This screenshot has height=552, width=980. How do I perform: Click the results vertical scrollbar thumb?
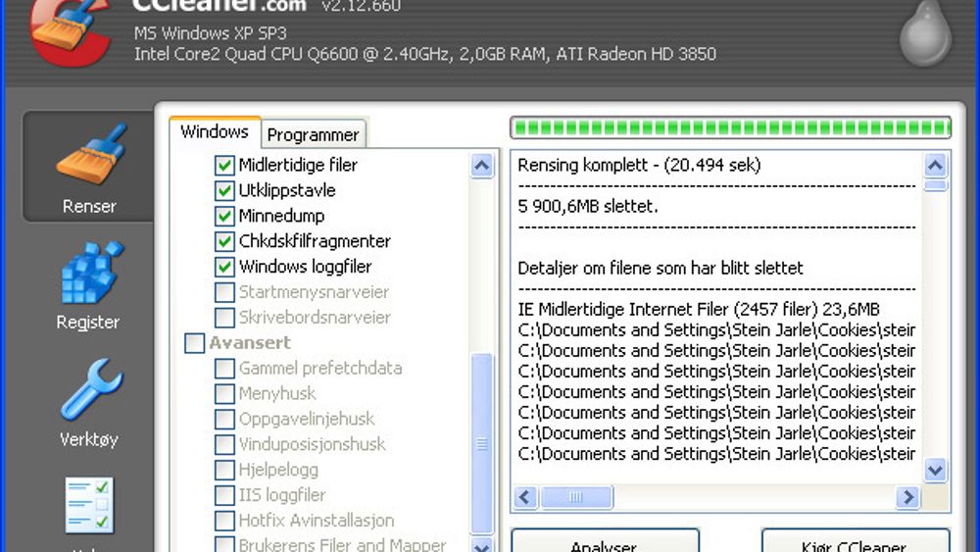936,185
